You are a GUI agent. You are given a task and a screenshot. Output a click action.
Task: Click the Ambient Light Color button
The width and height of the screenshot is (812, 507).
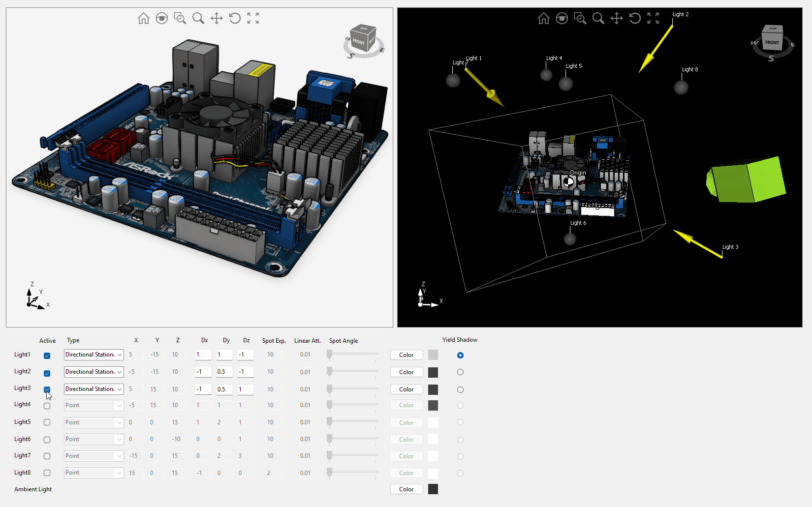406,489
